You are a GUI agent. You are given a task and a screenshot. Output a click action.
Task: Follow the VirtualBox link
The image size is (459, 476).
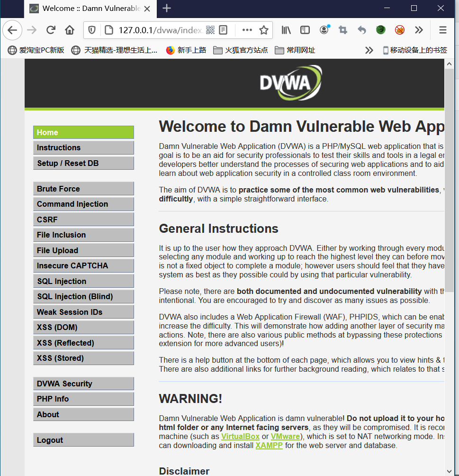click(240, 437)
